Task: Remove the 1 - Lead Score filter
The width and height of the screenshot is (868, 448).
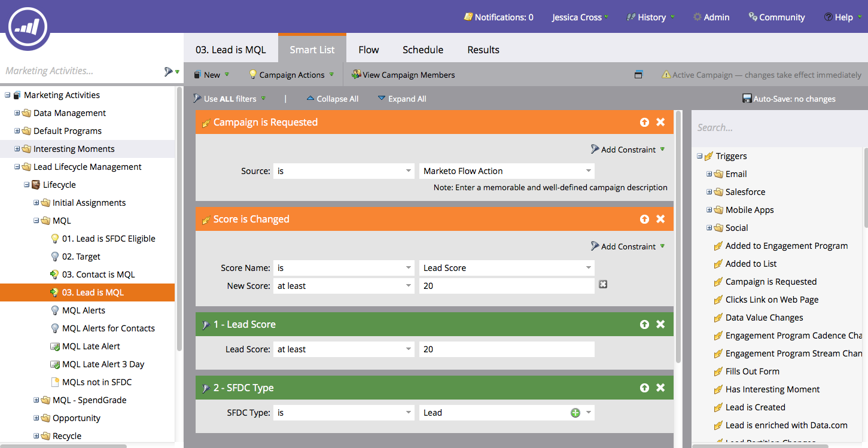Action: 660,324
